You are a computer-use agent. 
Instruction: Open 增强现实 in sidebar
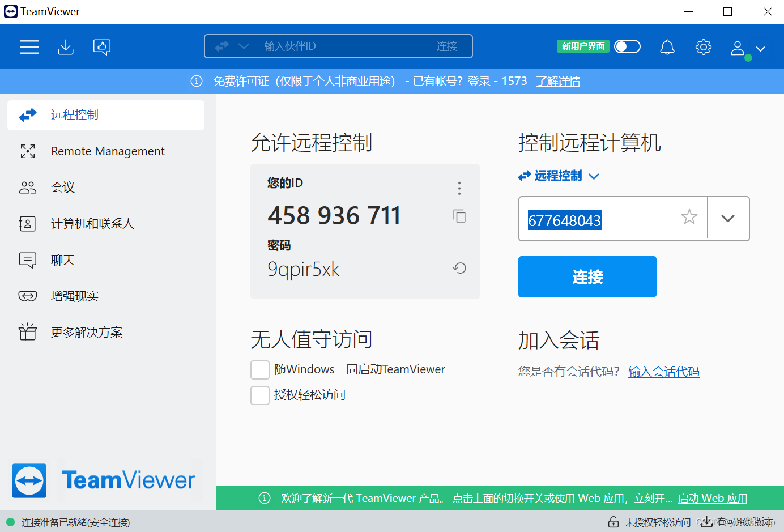(x=106, y=296)
